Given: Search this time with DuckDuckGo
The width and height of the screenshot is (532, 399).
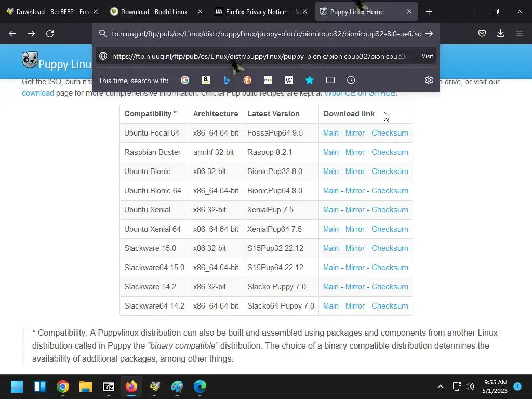Looking at the screenshot, I should tap(247, 80).
